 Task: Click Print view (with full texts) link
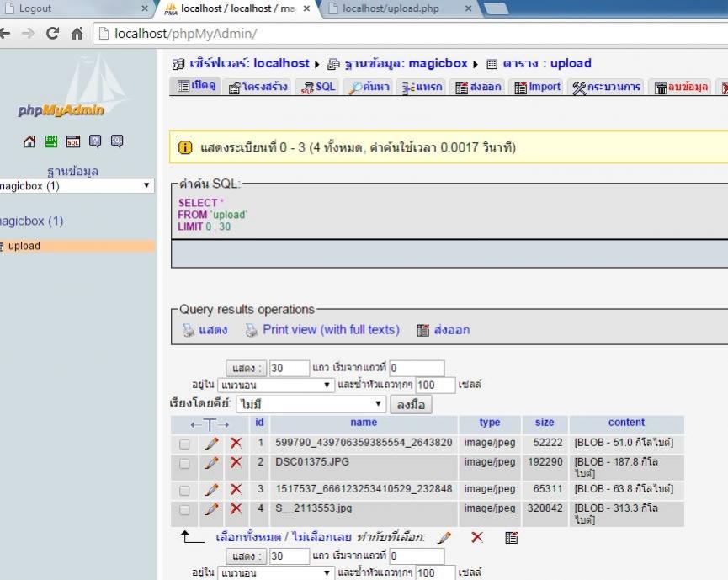tap(331, 330)
